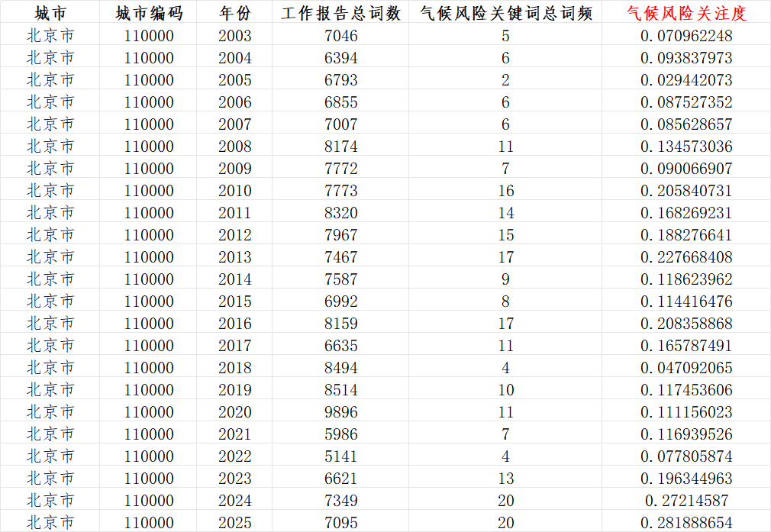Click the year cell 2003
The width and height of the screenshot is (771, 532).
[234, 36]
